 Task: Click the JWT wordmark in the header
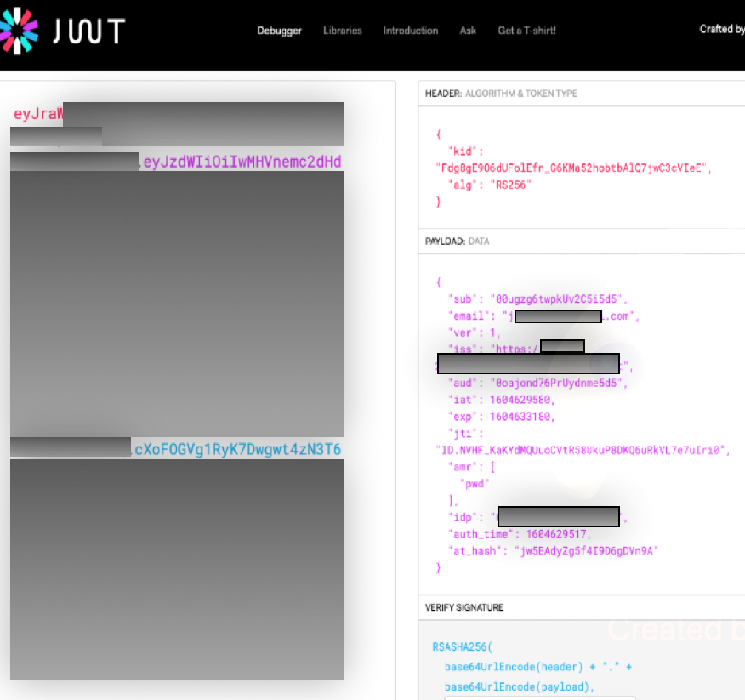(88, 31)
